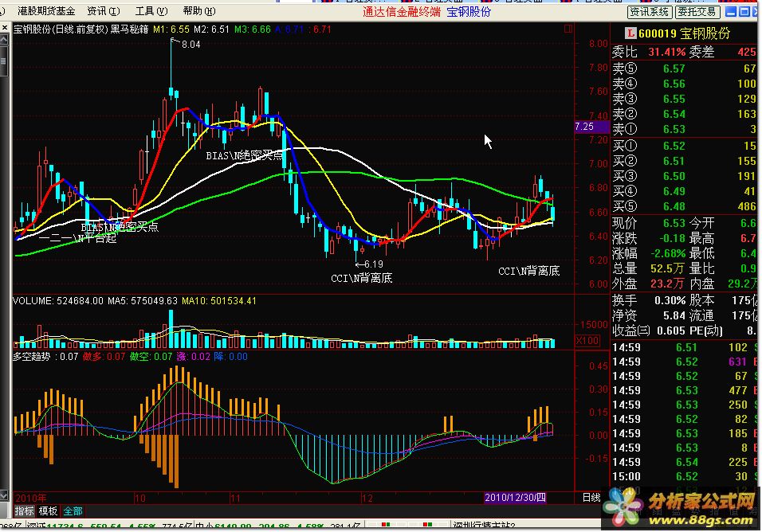Close the left panel with the X icon
The image size is (762, 532).
click(x=4, y=28)
